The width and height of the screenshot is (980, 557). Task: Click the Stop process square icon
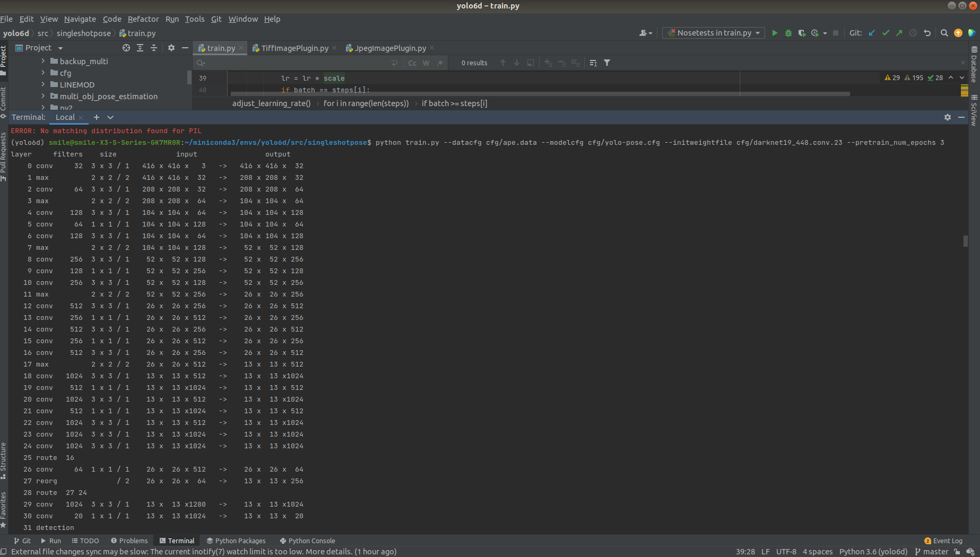(836, 33)
